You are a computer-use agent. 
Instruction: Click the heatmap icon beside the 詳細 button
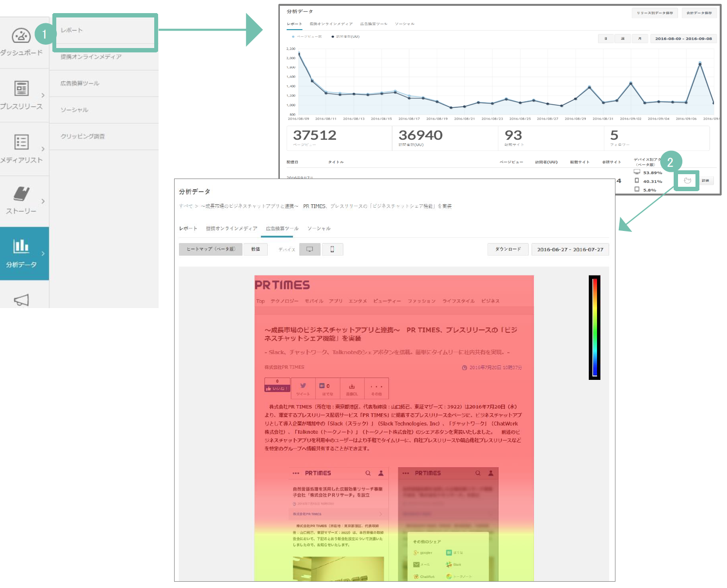[687, 180]
